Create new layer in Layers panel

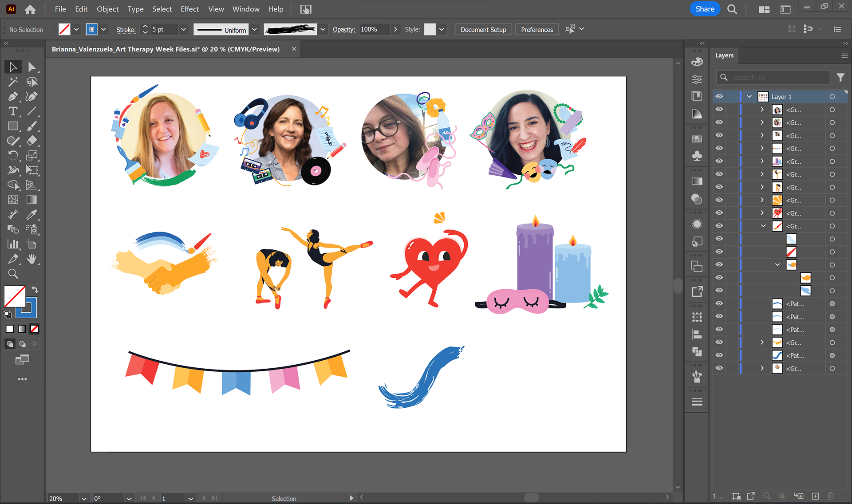click(815, 496)
